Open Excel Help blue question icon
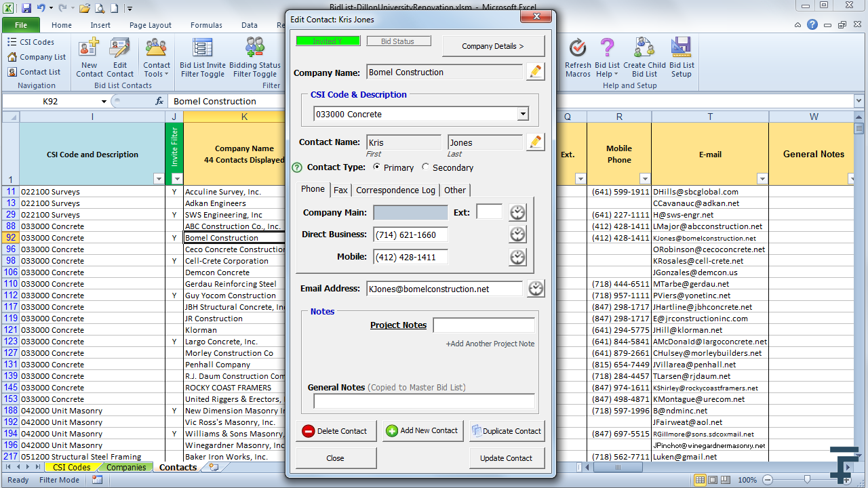 click(812, 25)
